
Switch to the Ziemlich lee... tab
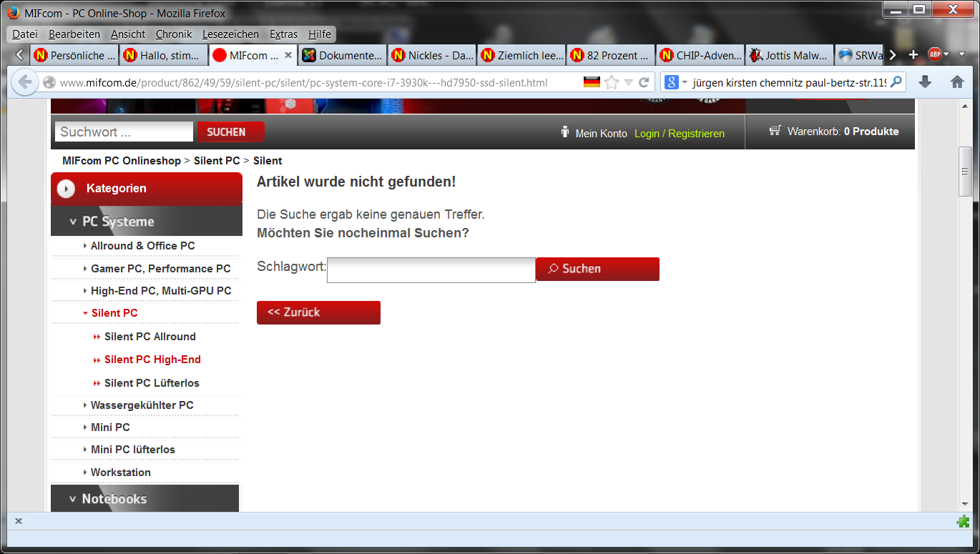coord(521,55)
